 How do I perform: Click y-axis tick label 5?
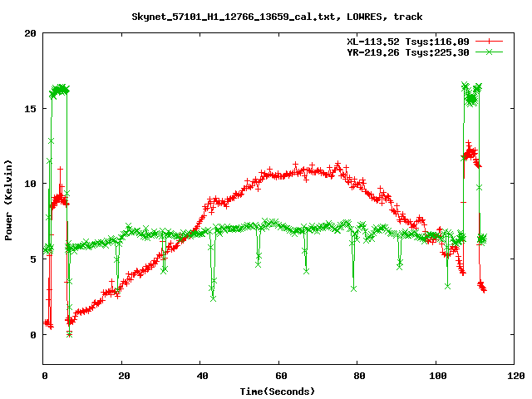(33, 259)
